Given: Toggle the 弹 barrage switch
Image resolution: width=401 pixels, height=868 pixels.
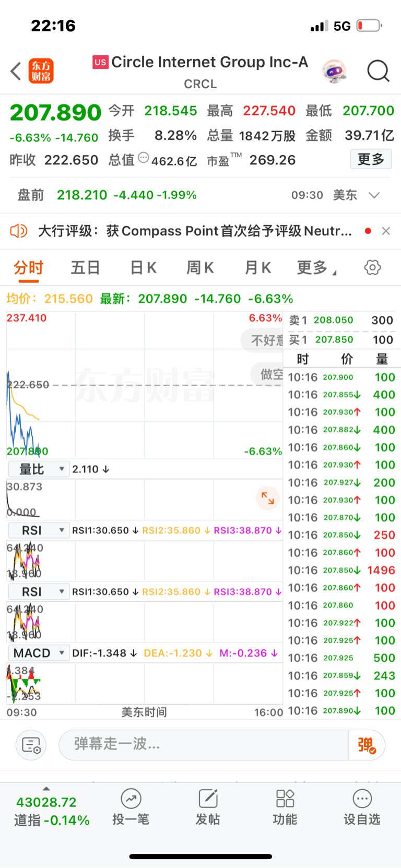Looking at the screenshot, I should pos(367,745).
